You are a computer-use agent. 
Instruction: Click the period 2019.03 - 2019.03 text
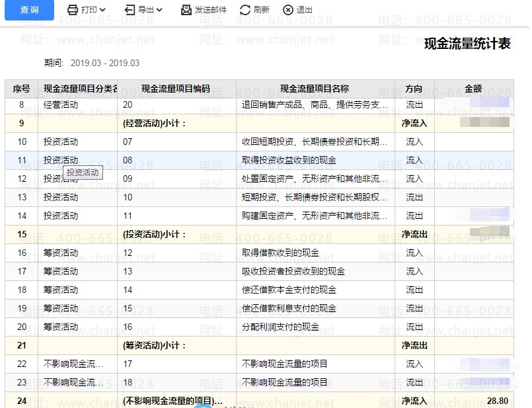(105, 63)
